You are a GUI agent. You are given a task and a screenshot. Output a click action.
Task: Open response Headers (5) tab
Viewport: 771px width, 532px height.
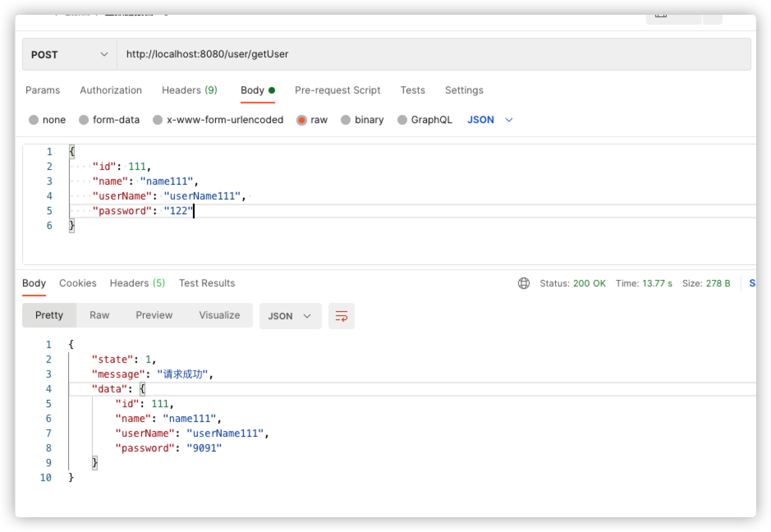[x=137, y=283]
